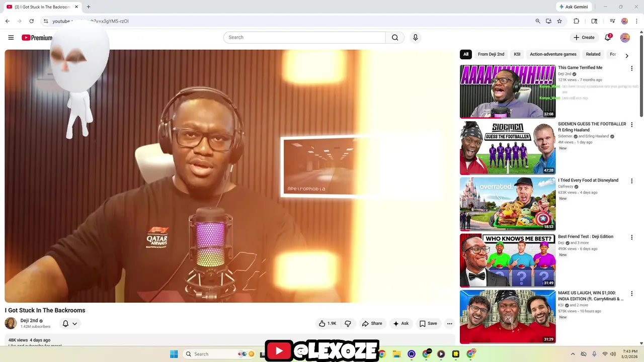
Task: Show hidden tray icons chevron
Action: (x=573, y=354)
